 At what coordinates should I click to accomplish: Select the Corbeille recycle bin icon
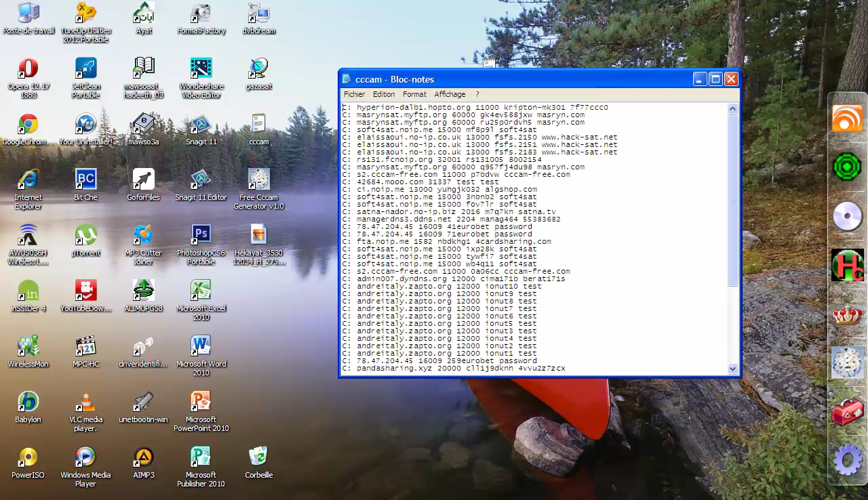click(258, 457)
